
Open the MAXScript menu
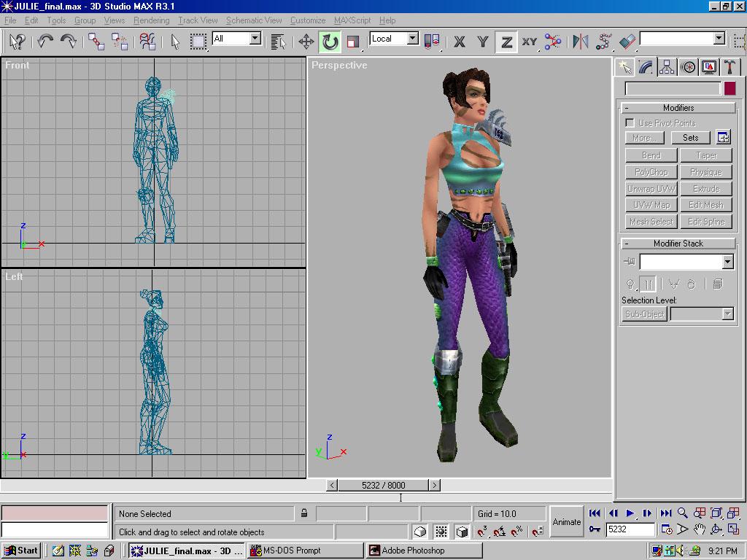(351, 20)
